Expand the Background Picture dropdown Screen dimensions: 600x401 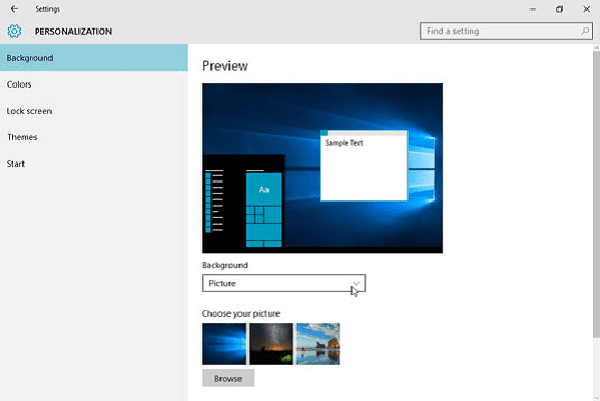coord(284,283)
